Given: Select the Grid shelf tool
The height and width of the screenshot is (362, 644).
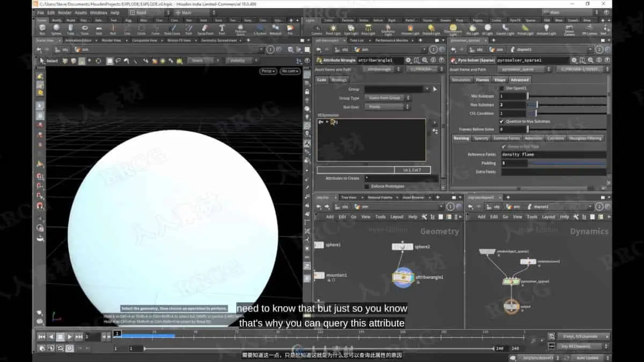Looking at the screenshot, I should pyautogui.click(x=99, y=29).
